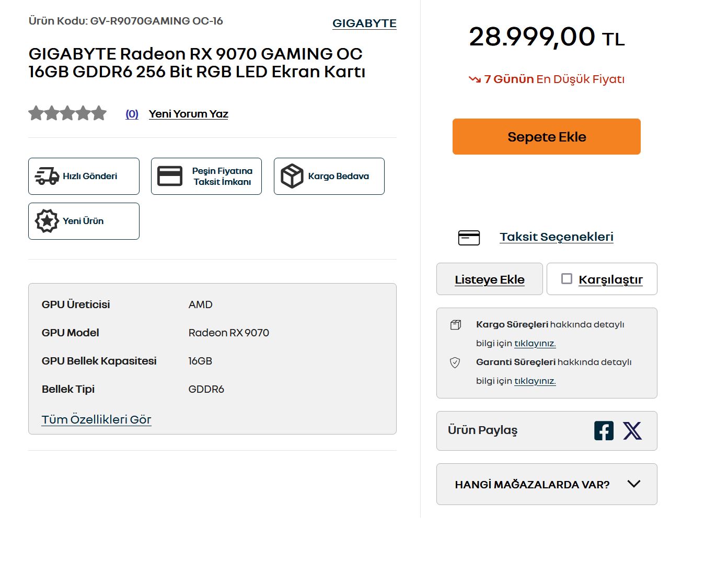728x563 pixels.
Task: Add product to cart with Sepete Ekle
Action: point(547,137)
